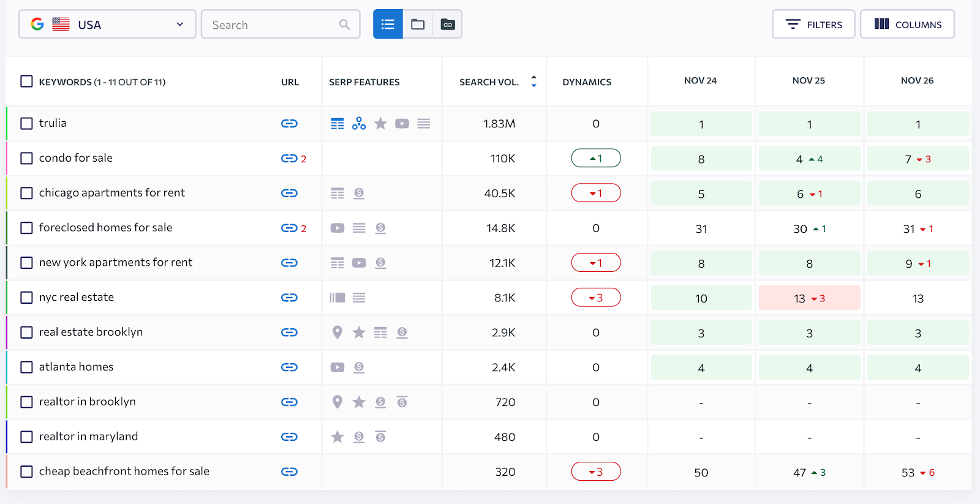
Task: Check the real estate brooklyn checkbox
Action: tap(26, 333)
